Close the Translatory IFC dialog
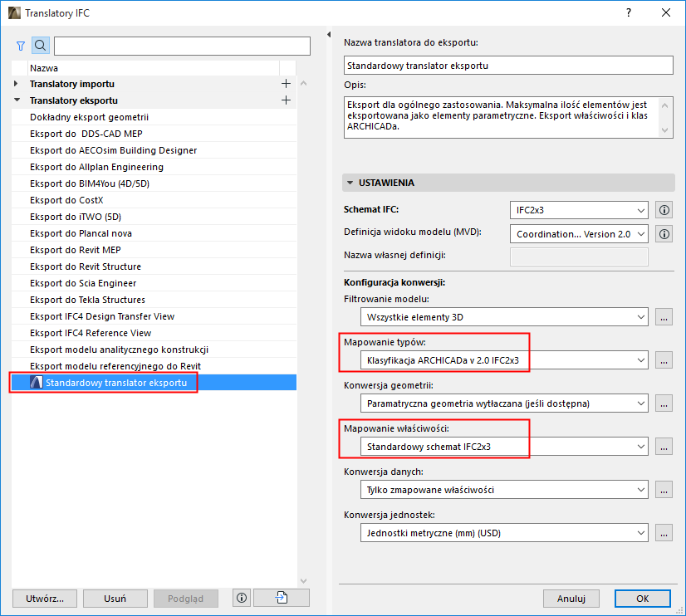Image resolution: width=686 pixels, height=616 pixels. (666, 12)
